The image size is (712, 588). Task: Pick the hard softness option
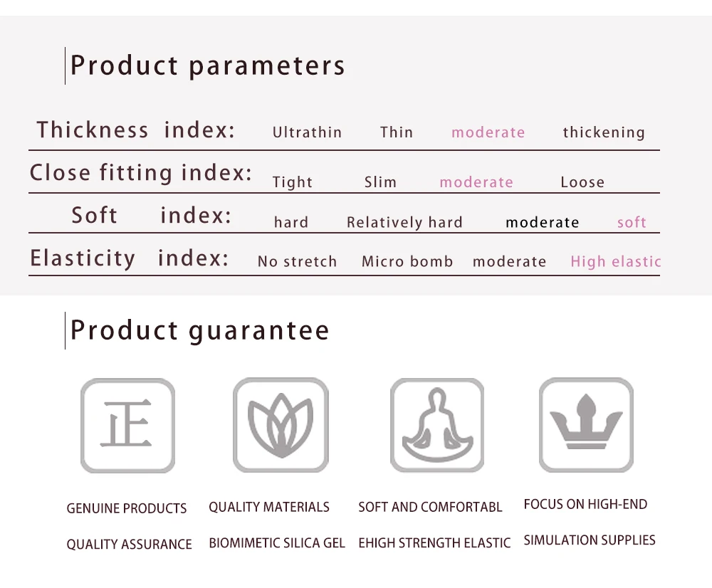click(x=291, y=222)
